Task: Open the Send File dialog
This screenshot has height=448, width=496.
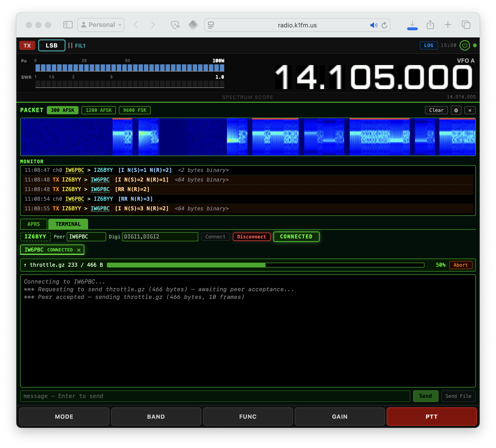Action: (458, 396)
